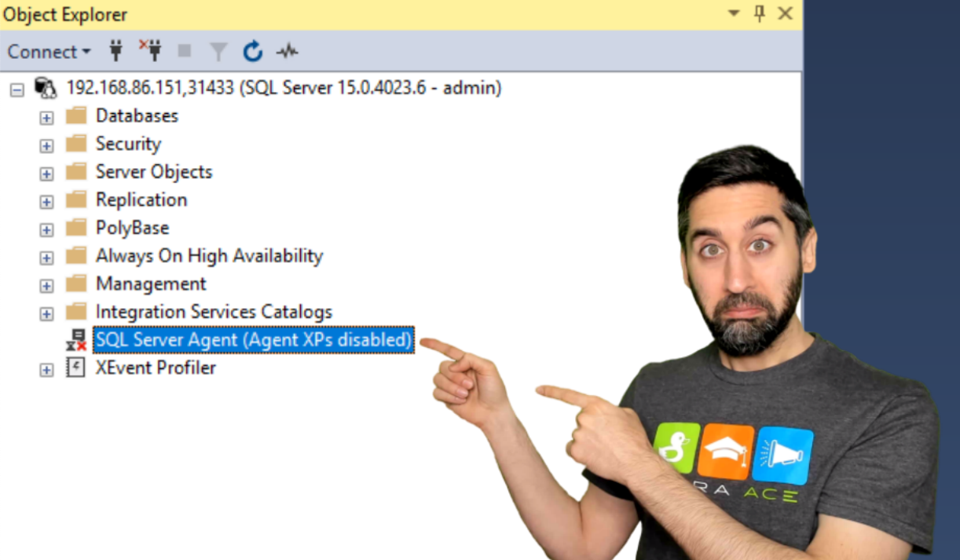
Task: Click the Databases folder icon
Action: [x=77, y=115]
